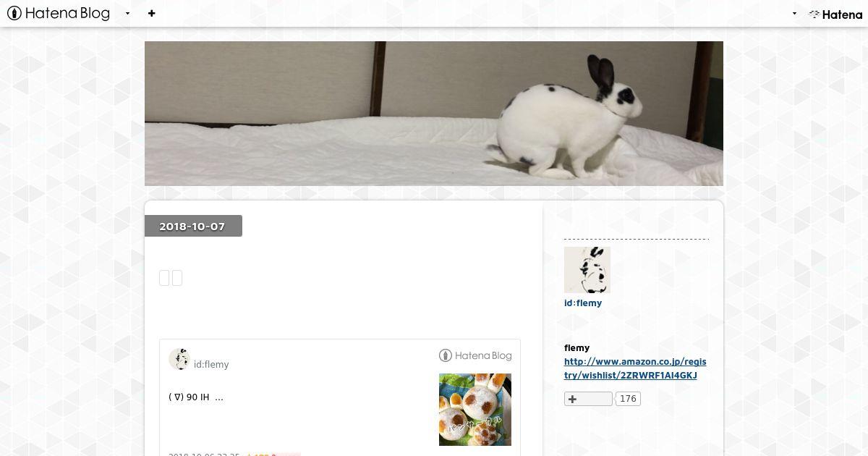This screenshot has width=868, height=456.
Task: Click the 176 subscriber count
Action: [628, 399]
